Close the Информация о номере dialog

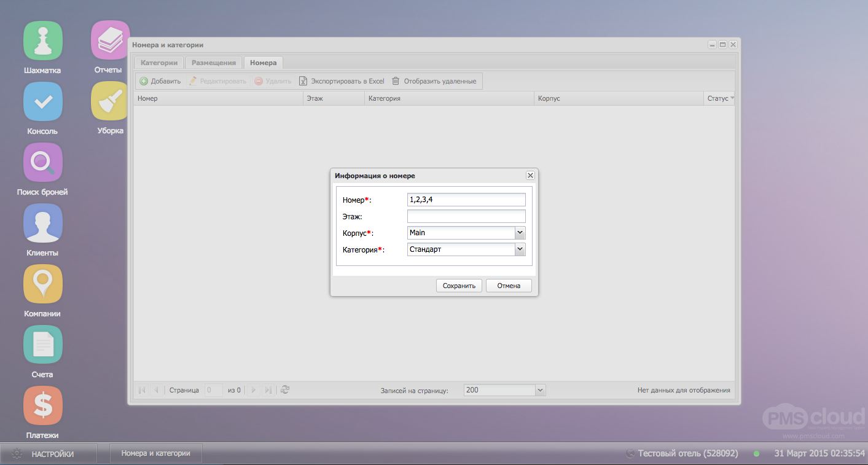click(530, 176)
